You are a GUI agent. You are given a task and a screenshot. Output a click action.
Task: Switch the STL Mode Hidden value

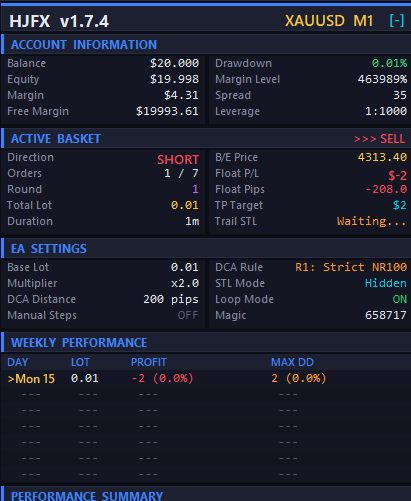click(386, 283)
